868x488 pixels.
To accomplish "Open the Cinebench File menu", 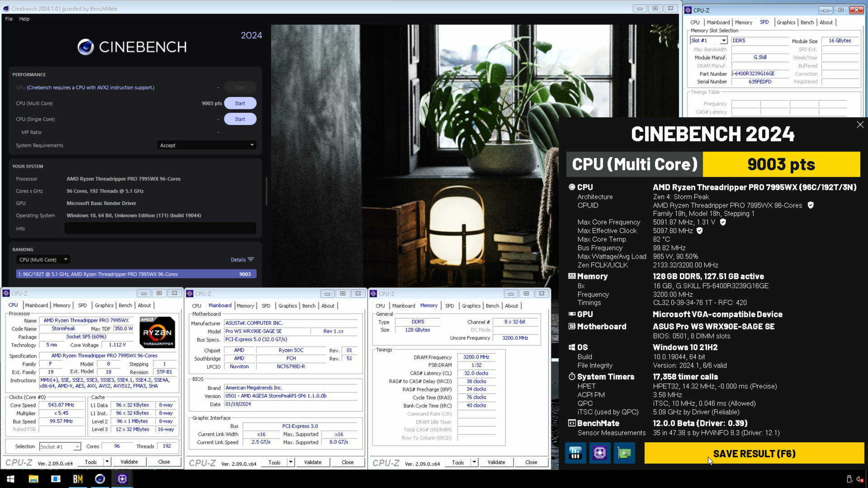I will (9, 19).
